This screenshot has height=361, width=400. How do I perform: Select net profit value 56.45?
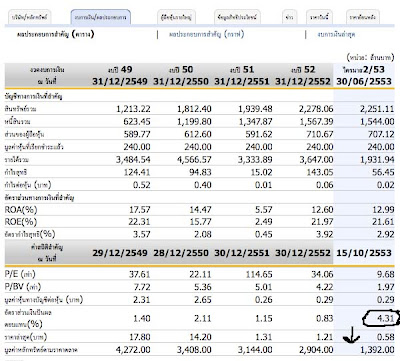(x=383, y=172)
